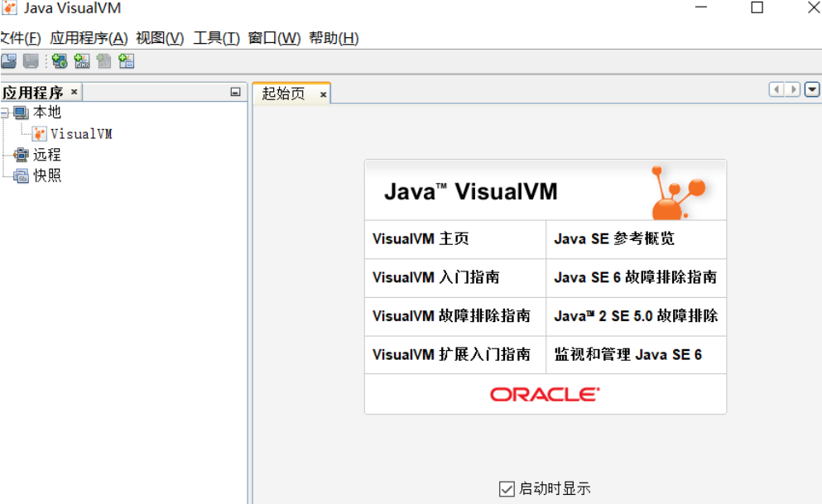Screen dimensions: 822x504
Task: Open the 视图(V) menu
Action: pos(160,38)
